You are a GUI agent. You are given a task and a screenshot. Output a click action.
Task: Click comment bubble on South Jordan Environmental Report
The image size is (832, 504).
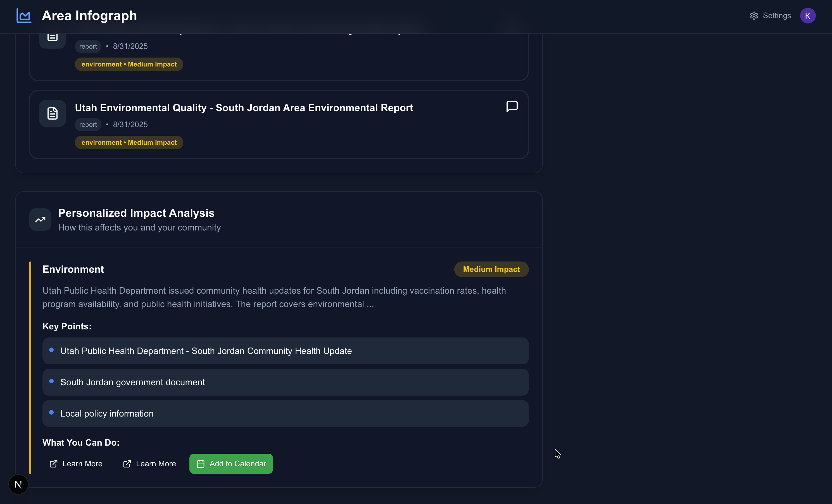click(512, 107)
